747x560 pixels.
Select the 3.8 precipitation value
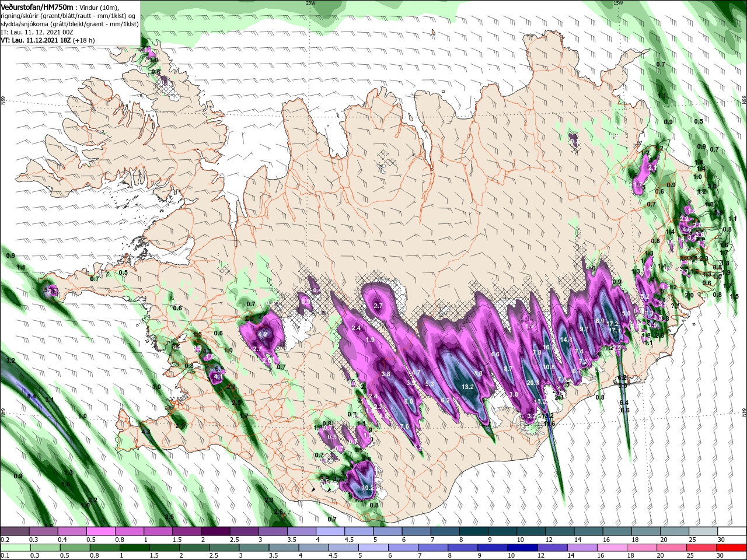386,374
